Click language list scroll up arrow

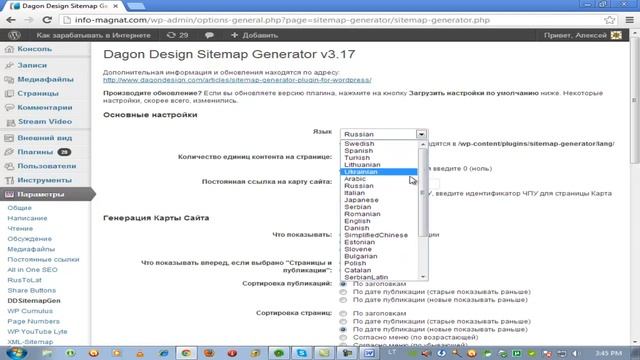[x=423, y=144]
